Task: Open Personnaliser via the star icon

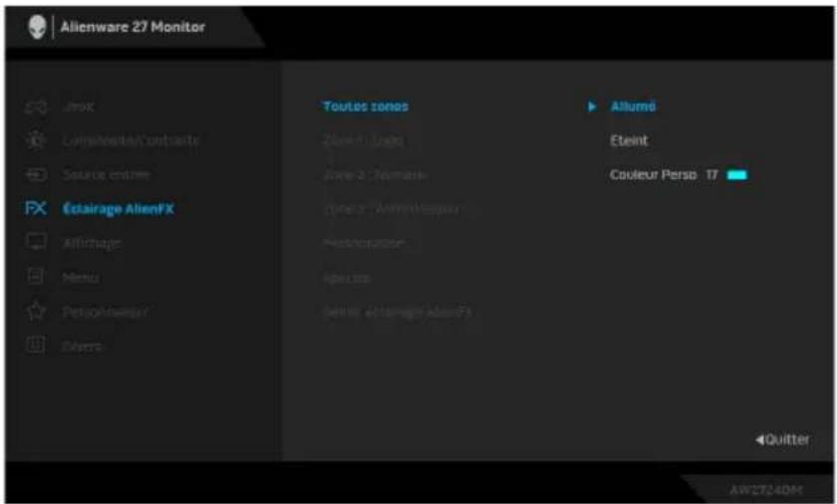Action: [x=36, y=311]
